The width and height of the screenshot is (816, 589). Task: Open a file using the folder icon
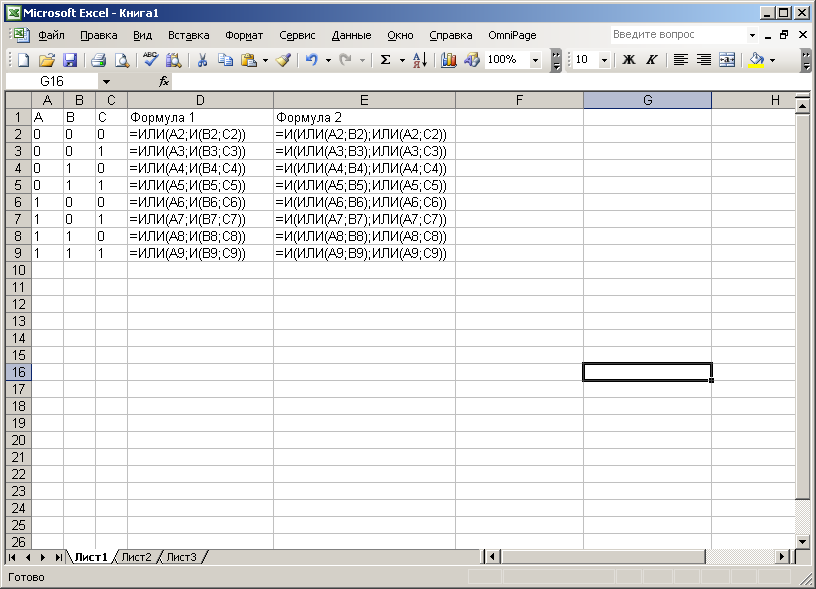click(x=47, y=60)
